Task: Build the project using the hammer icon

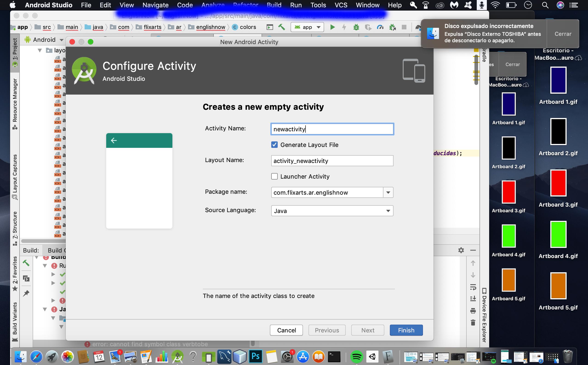Action: [281, 27]
